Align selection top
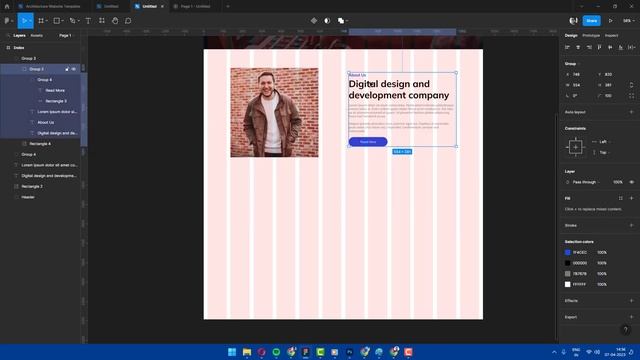Screen dimensions: 640x360 [599, 47]
